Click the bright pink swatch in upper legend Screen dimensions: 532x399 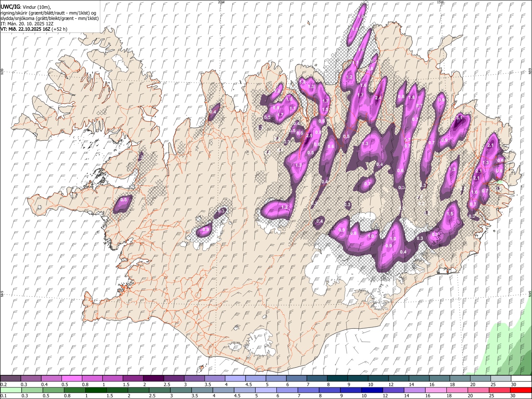[71, 379]
